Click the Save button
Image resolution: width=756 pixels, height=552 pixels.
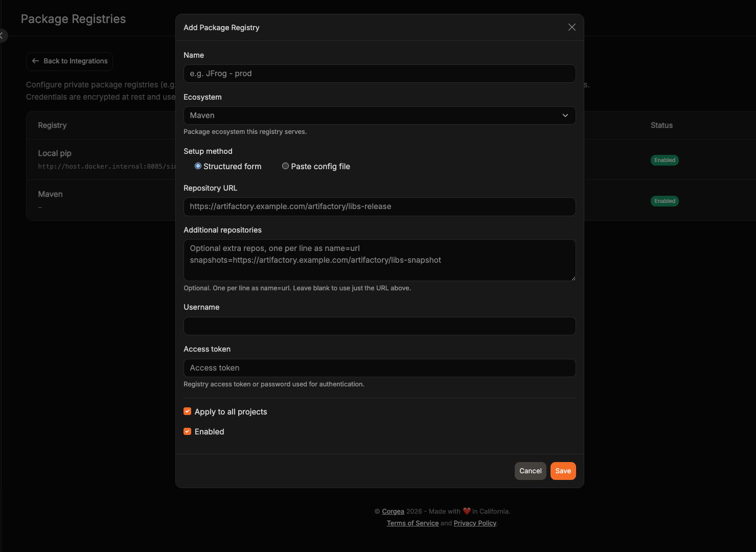[563, 471]
